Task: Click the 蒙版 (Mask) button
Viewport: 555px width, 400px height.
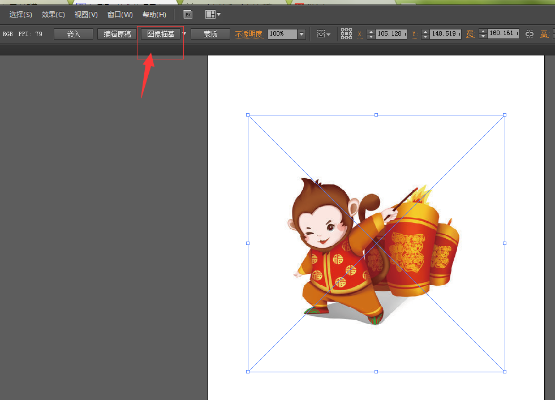Action: tap(210, 34)
